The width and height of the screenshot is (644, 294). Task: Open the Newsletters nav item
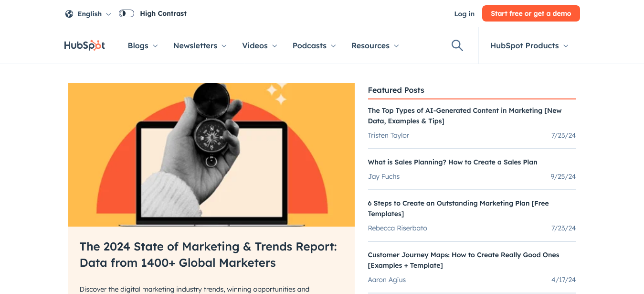coord(195,45)
